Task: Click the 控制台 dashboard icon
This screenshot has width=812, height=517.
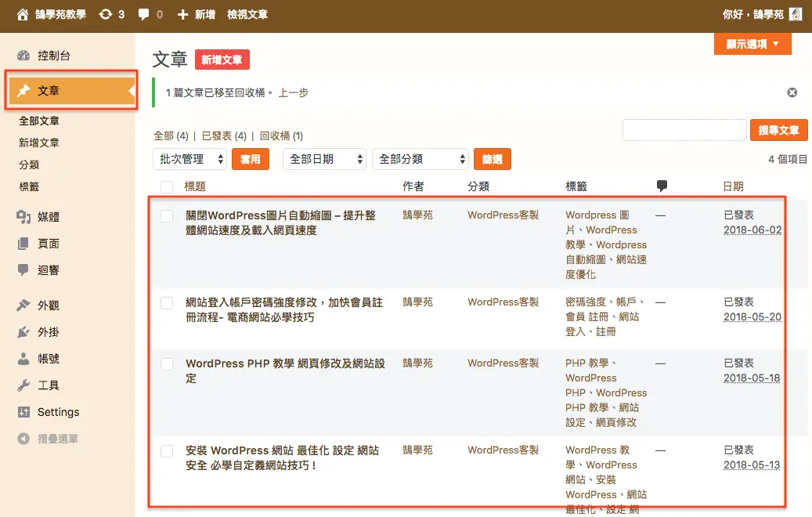Action: [23, 56]
